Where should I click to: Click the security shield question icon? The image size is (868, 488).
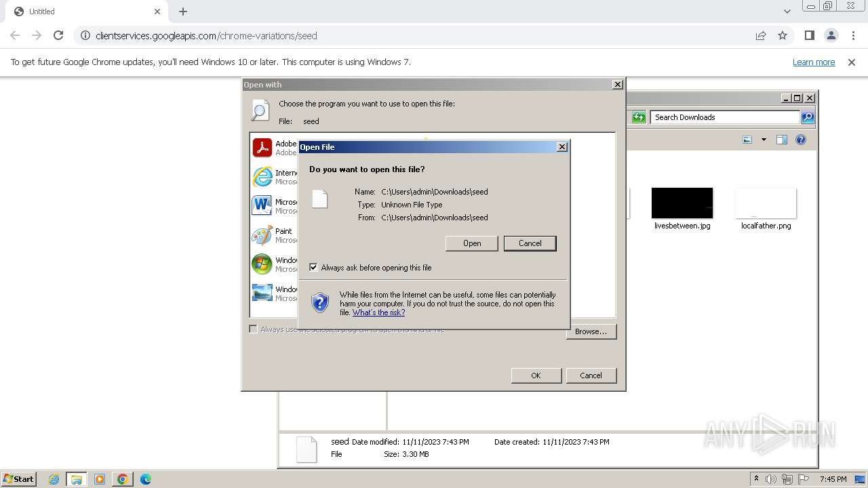320,302
